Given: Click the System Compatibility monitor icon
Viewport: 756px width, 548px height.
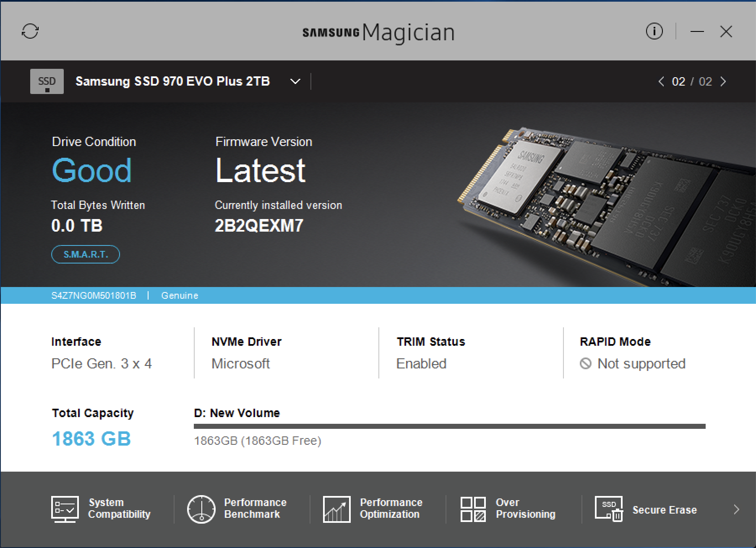Looking at the screenshot, I should pos(65,509).
